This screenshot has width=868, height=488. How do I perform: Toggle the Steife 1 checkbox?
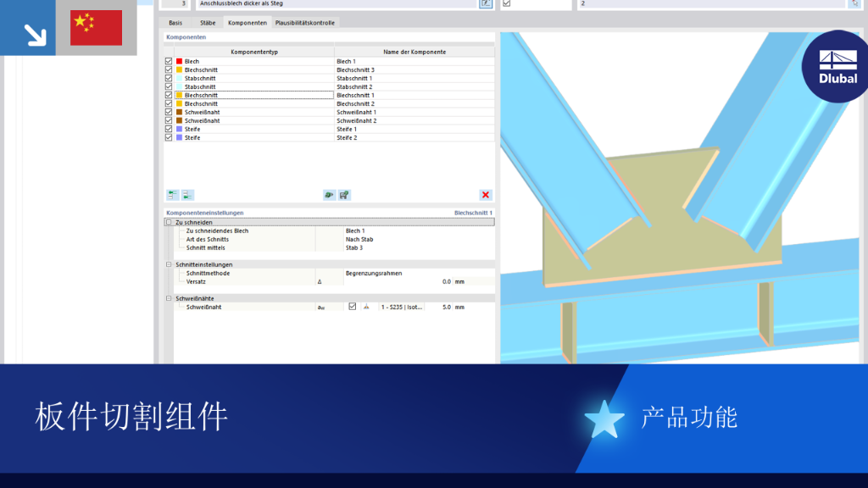click(x=169, y=129)
